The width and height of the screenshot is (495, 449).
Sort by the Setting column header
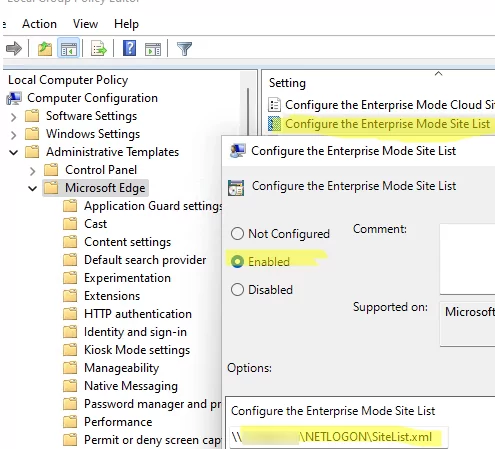[287, 83]
